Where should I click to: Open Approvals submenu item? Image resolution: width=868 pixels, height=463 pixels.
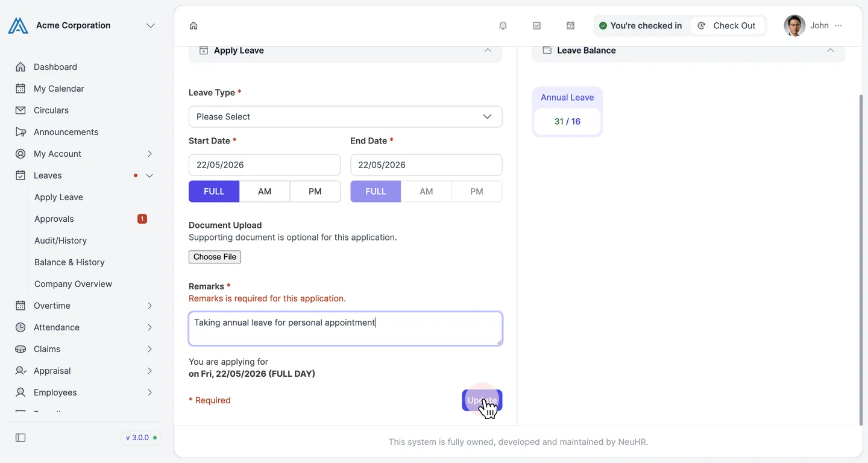(54, 219)
